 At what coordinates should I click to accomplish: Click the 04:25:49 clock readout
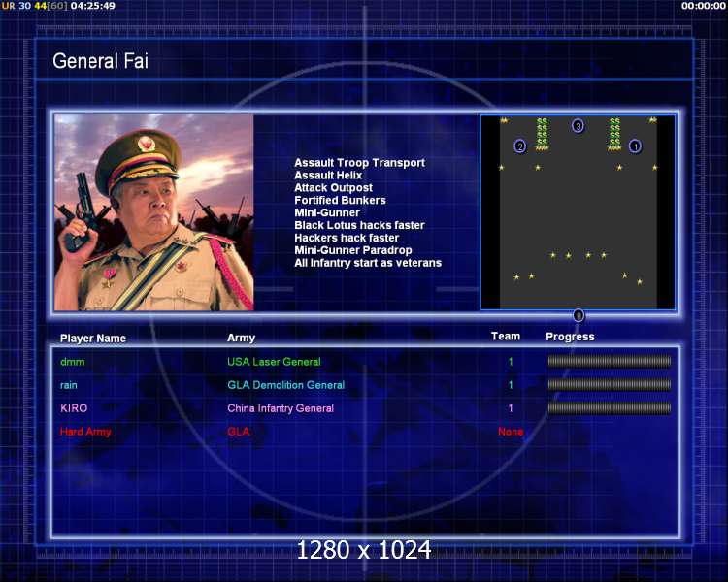pyautogui.click(x=93, y=6)
